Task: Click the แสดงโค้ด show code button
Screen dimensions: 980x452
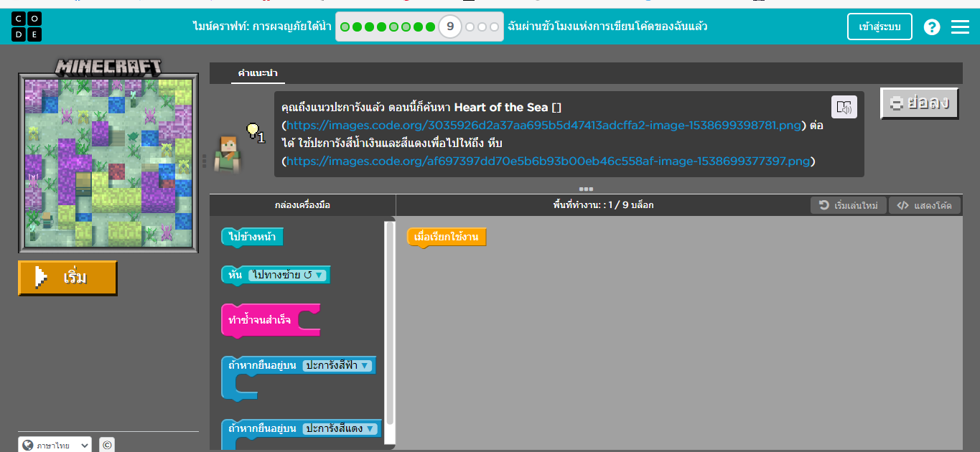Action: tap(924, 205)
